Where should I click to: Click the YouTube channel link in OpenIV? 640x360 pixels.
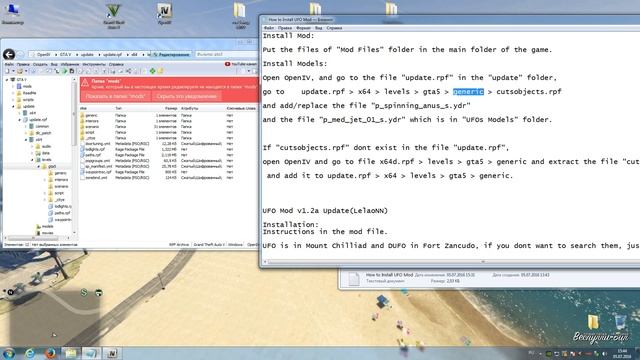pos(241,64)
